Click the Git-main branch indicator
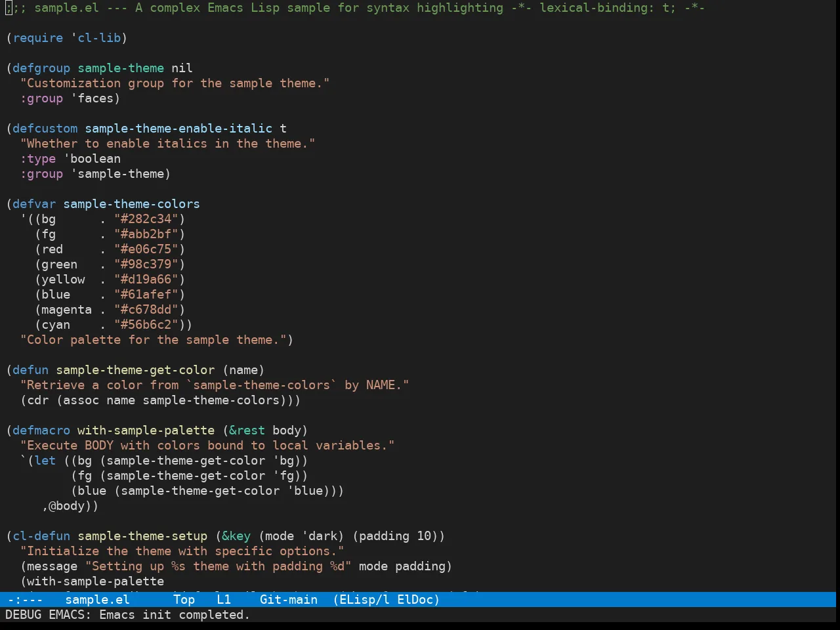This screenshot has height=630, width=840. (289, 599)
